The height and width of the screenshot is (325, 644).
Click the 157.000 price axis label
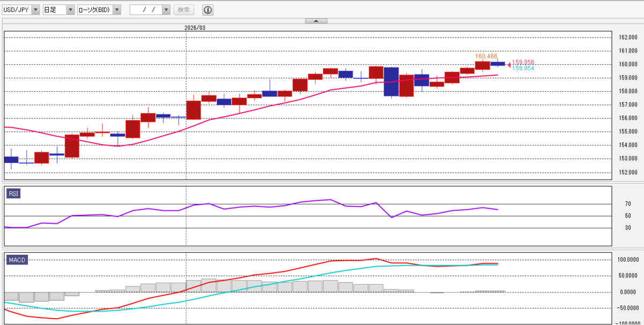(x=628, y=105)
